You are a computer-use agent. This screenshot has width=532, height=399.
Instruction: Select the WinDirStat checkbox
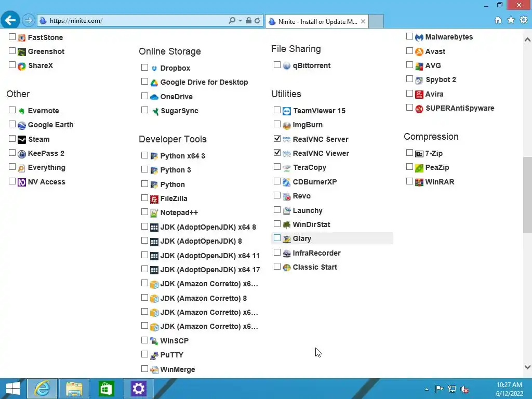click(277, 223)
